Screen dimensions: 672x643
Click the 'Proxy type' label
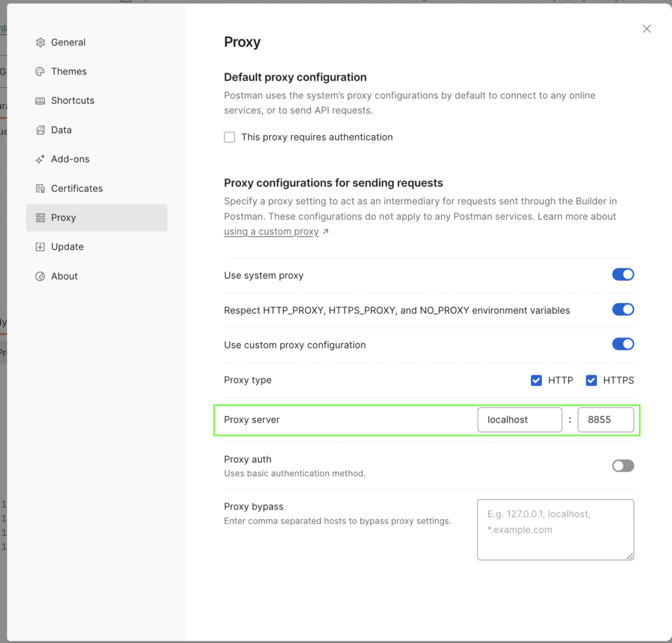point(247,380)
